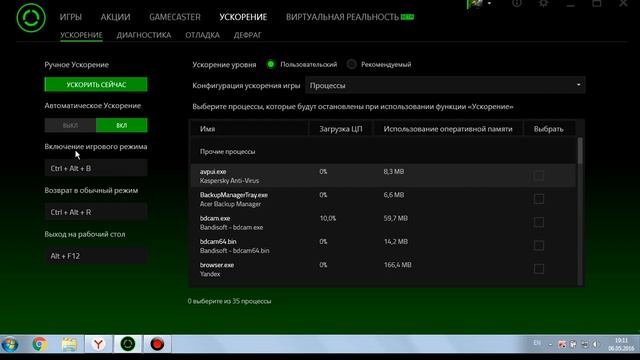Click the bdcam64.bin process name
Image resolution: width=640 pixels, height=360 pixels.
point(218,242)
